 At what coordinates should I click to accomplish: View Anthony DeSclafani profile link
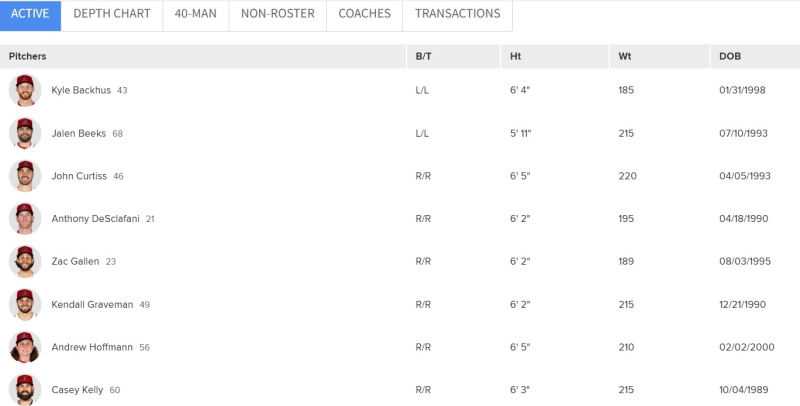click(95, 219)
